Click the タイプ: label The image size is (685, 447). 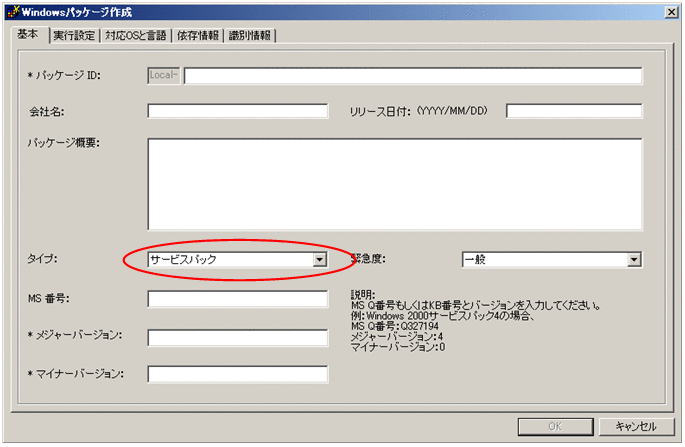point(42,259)
